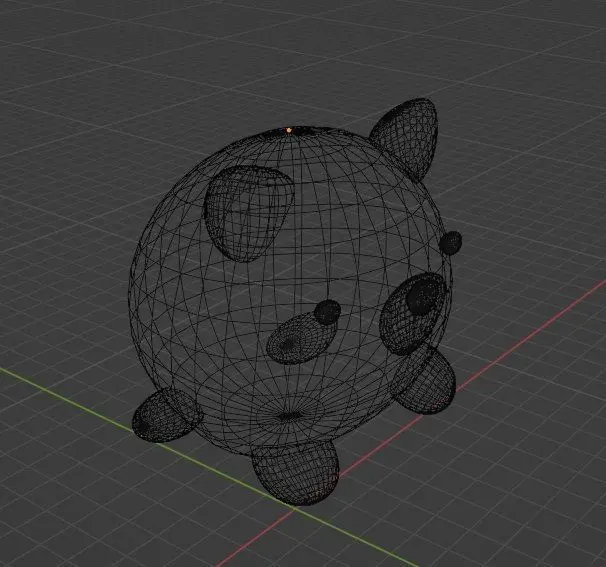Screen dimensions: 606x567
Task: Select the bottom-center foot mesh
Action: click(295, 472)
